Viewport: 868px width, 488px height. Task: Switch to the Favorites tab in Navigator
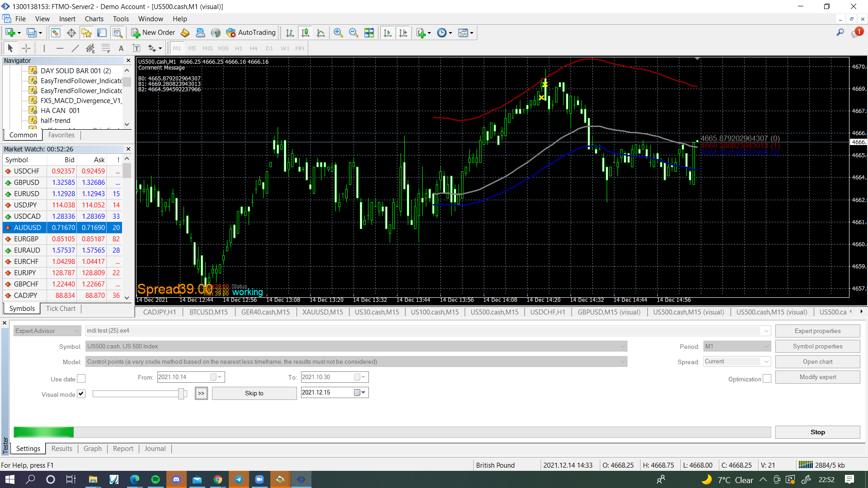(x=61, y=135)
